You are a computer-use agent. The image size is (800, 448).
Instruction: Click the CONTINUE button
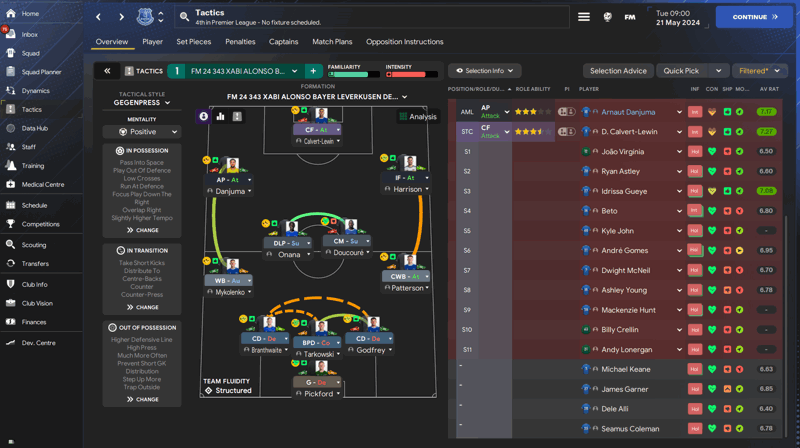754,17
